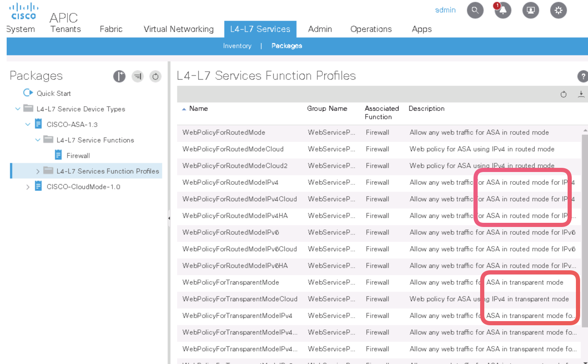Expand the CISCO-CloudMode-1.0 node
This screenshot has width=588, height=364.
pyautogui.click(x=27, y=187)
